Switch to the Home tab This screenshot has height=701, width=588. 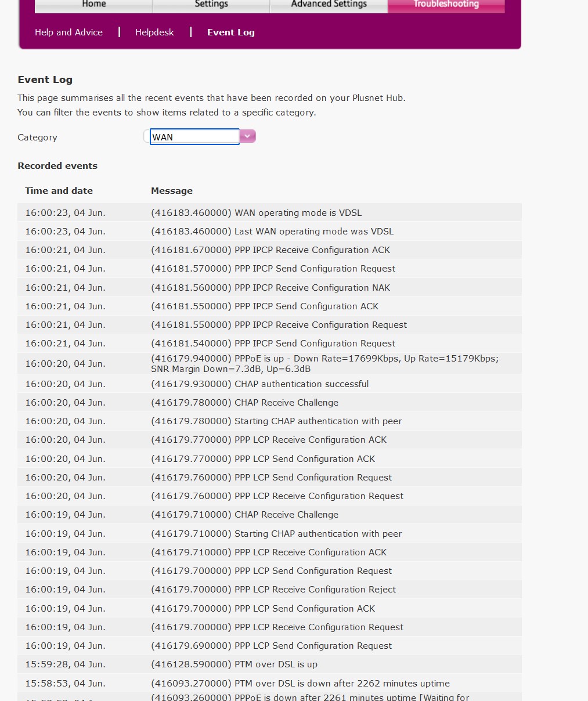93,4
